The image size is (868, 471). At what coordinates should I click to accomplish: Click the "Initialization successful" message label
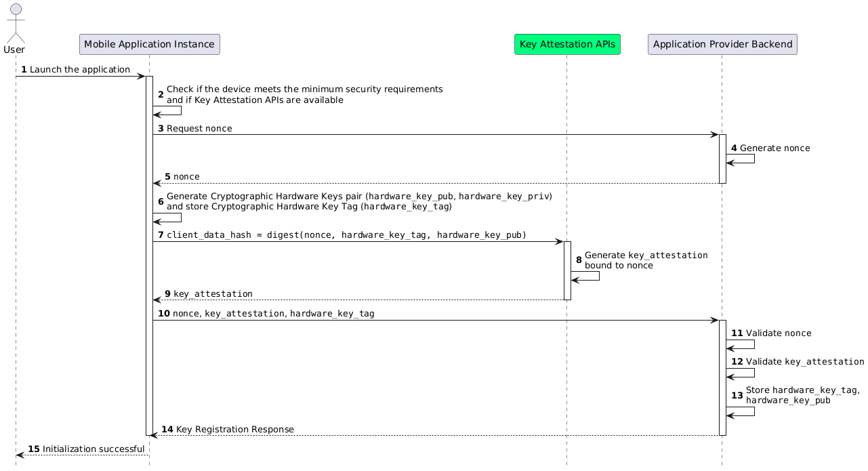[93, 449]
